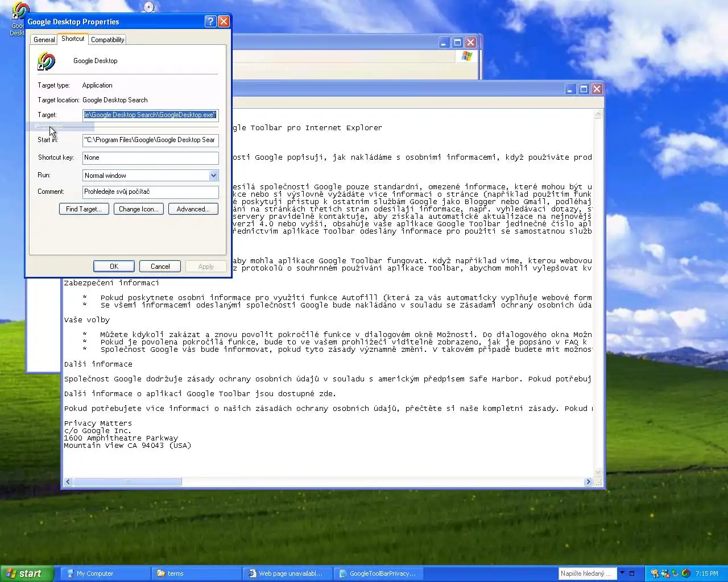Switch to the General tab
The height and width of the screenshot is (582, 728).
(44, 40)
